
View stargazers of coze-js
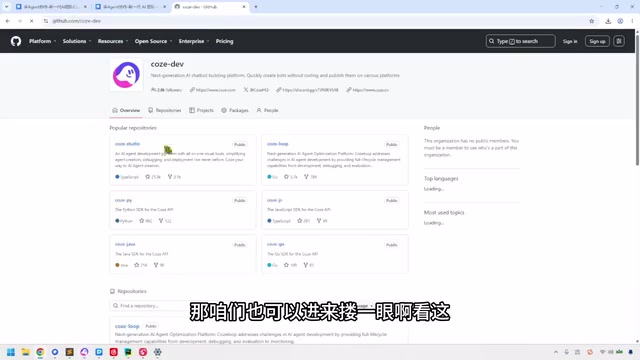click(304, 221)
